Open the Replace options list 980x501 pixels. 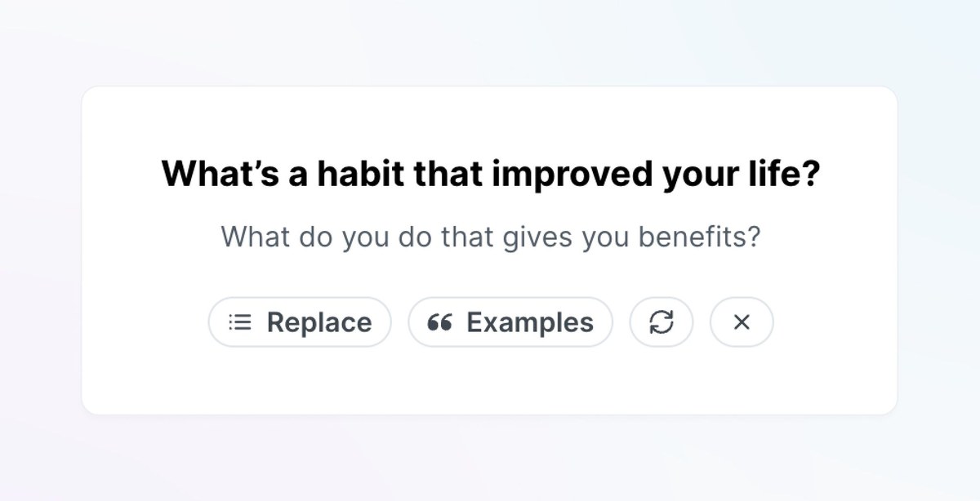tap(300, 322)
